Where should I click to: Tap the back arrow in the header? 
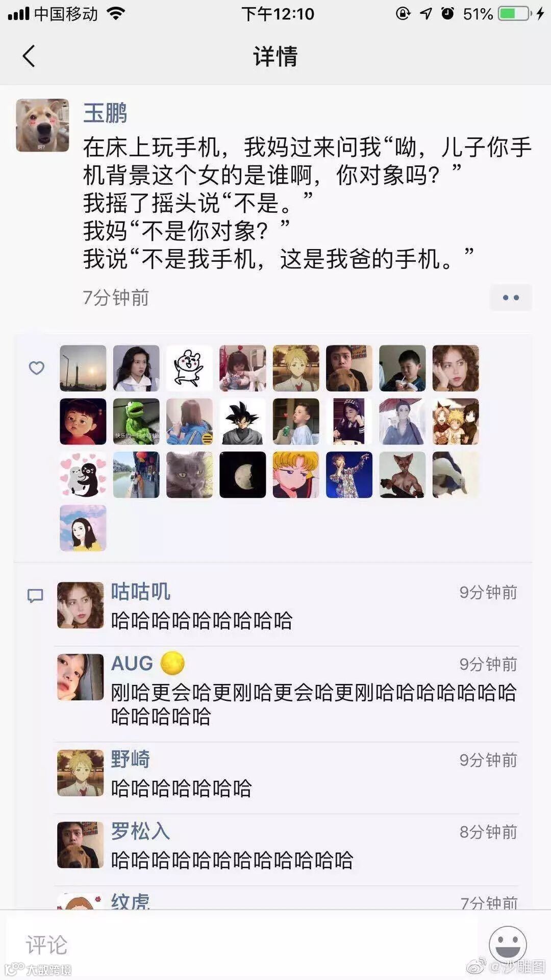29,56
